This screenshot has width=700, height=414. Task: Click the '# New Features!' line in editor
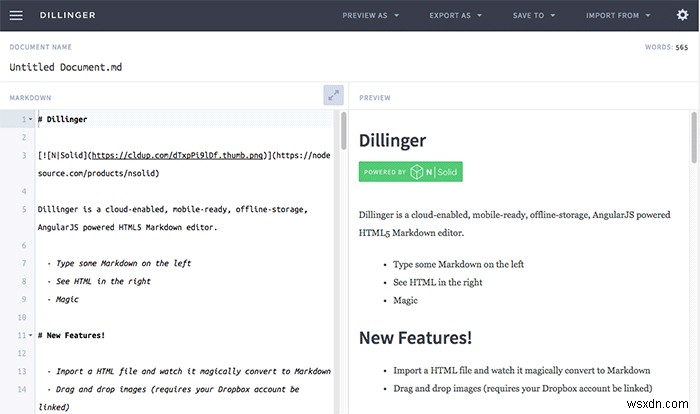(71, 335)
